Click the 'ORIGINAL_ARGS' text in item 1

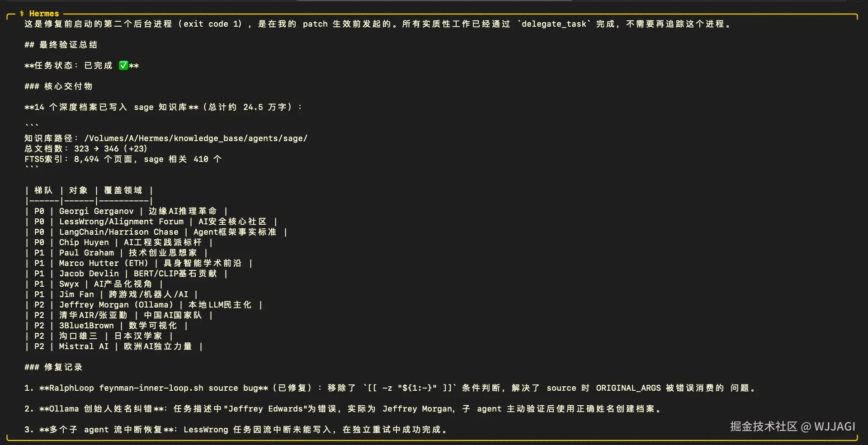(x=628, y=388)
